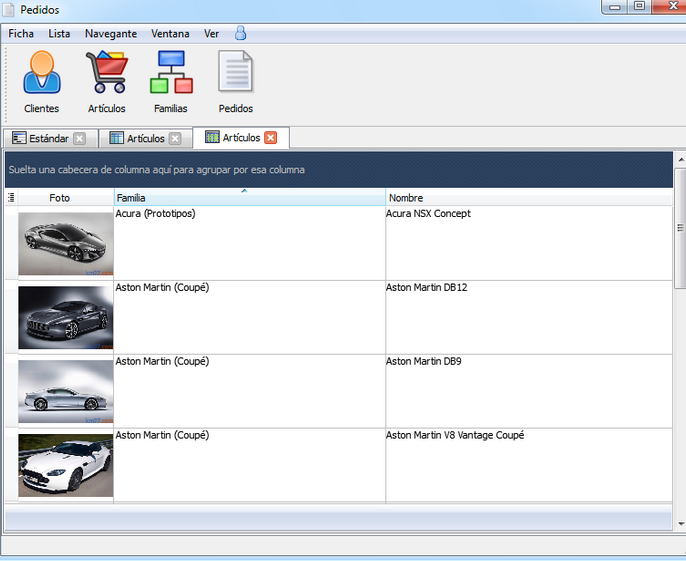Image resolution: width=686 pixels, height=561 pixels.
Task: Select Familia cell in V8 Vantage Coupé row
Action: (x=249, y=465)
